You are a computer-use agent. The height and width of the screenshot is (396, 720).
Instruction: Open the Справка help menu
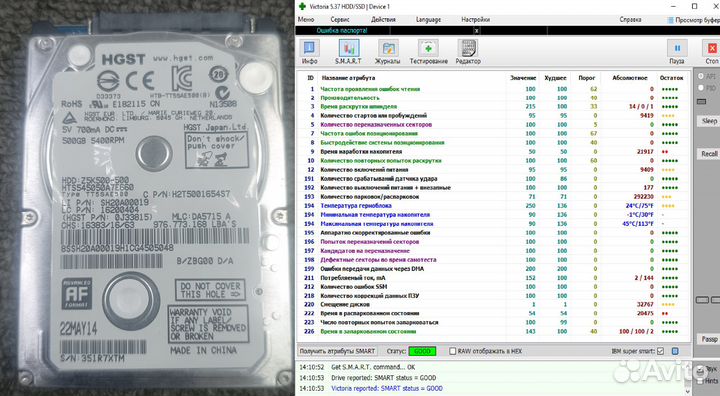pos(630,20)
